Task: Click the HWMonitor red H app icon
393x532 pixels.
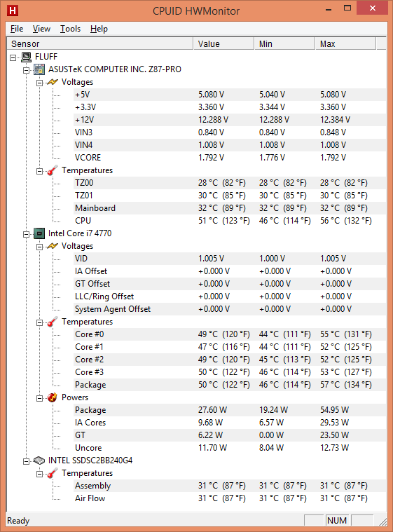Action: [13, 11]
